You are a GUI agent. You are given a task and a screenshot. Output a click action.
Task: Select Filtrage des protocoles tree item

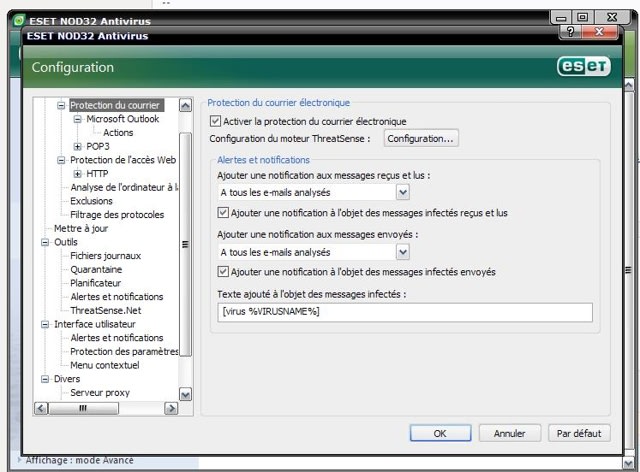[x=117, y=215]
